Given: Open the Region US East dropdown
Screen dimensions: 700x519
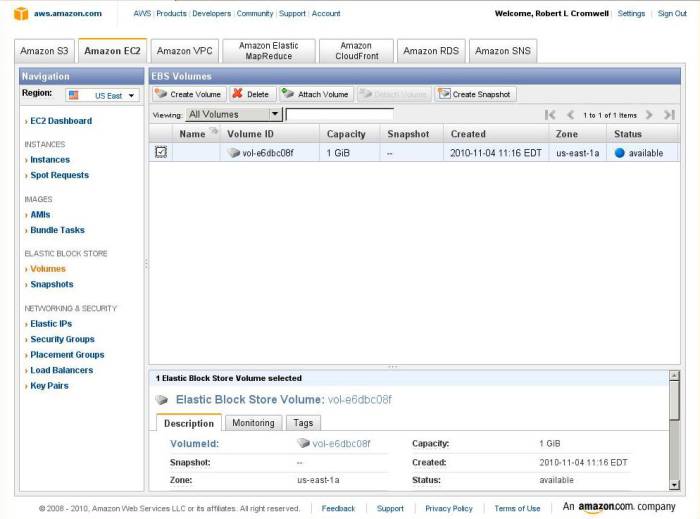Looking at the screenshot, I should pyautogui.click(x=103, y=95).
